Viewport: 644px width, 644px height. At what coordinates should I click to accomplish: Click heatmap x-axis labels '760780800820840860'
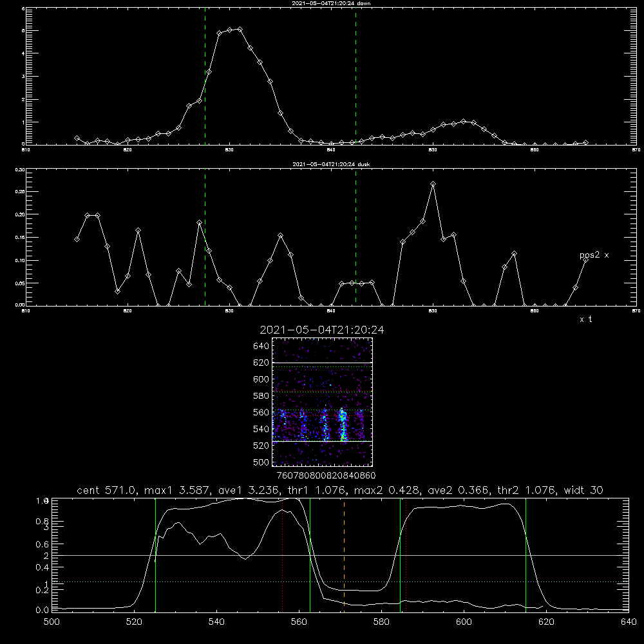[x=326, y=475]
